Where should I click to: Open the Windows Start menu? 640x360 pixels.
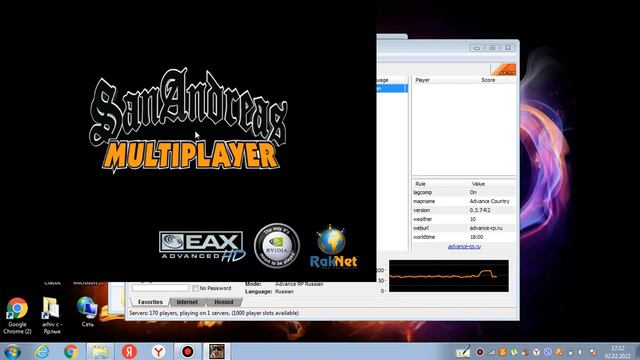click(x=11, y=351)
